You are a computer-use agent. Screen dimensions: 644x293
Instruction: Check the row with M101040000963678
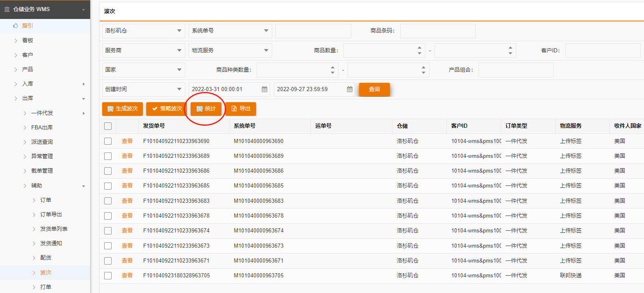coord(108,216)
